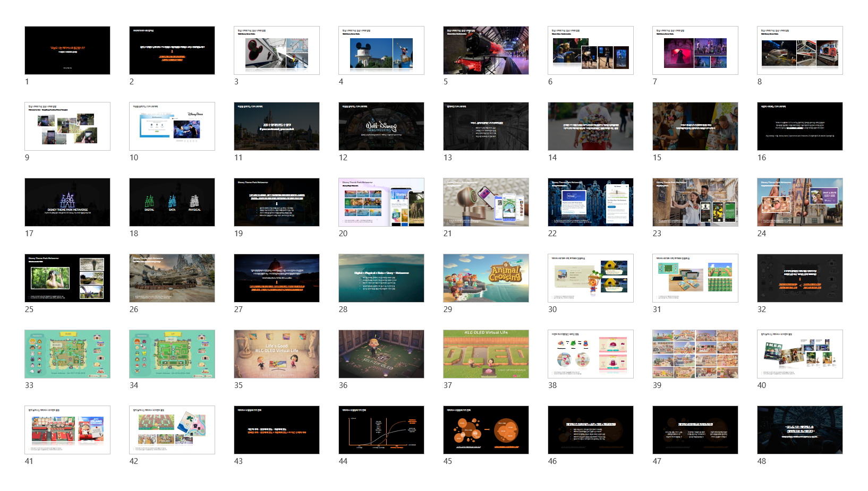Select slide 2 thumbnail with orange text
The height and width of the screenshot is (491, 868).
click(x=172, y=50)
